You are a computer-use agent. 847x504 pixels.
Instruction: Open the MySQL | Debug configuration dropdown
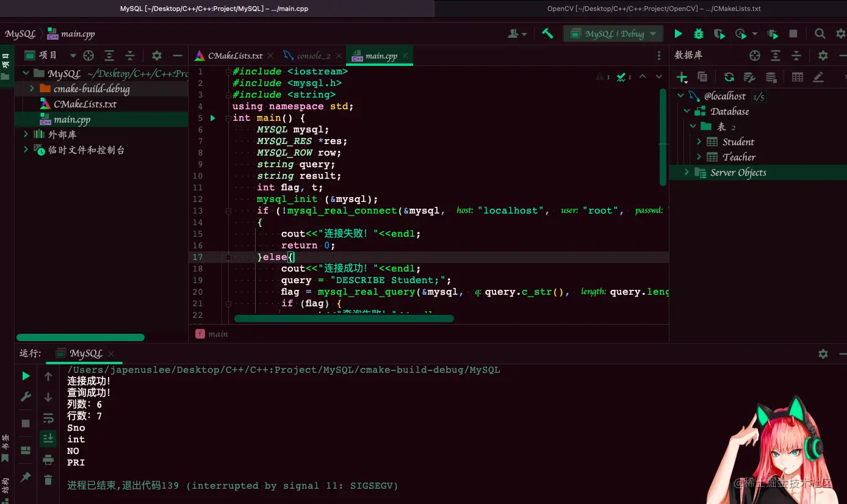coord(613,34)
